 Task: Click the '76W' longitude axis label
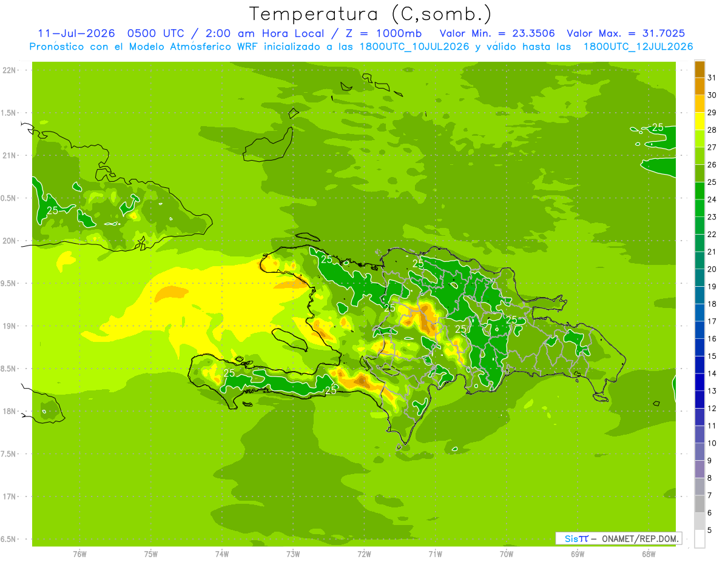pyautogui.click(x=79, y=554)
